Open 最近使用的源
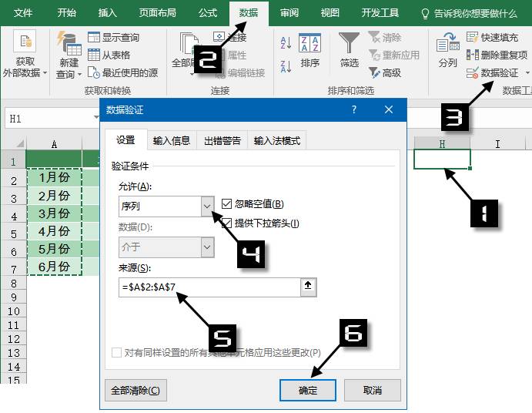 click(x=122, y=72)
